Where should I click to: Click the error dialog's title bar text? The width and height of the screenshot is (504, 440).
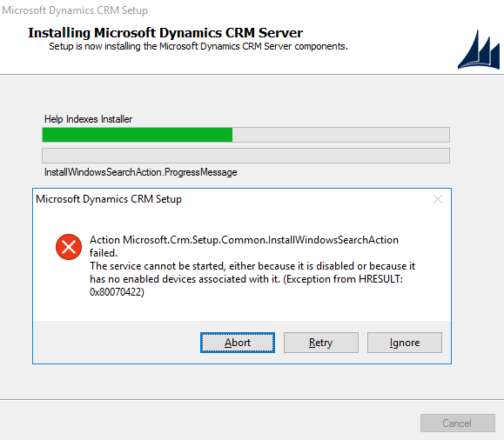pyautogui.click(x=109, y=199)
